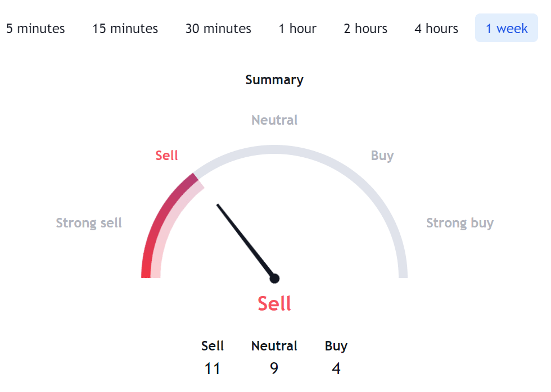This screenshot has width=551, height=392.
Task: Click the Strong buy gauge label
Action: (x=460, y=223)
